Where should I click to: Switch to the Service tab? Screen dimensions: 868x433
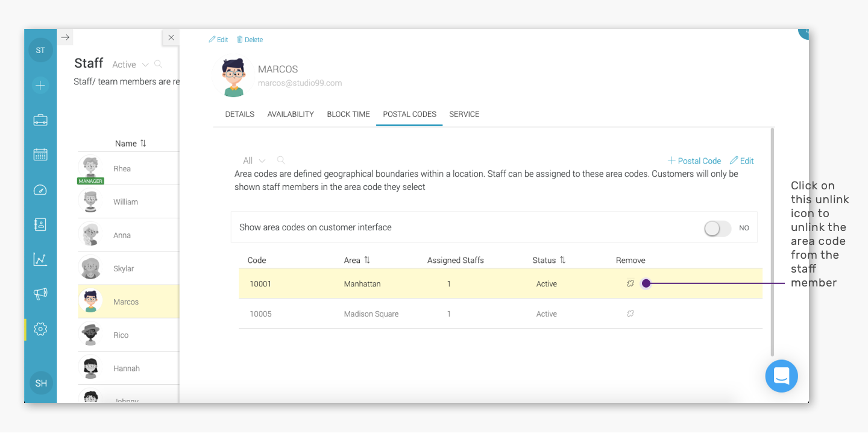(464, 114)
